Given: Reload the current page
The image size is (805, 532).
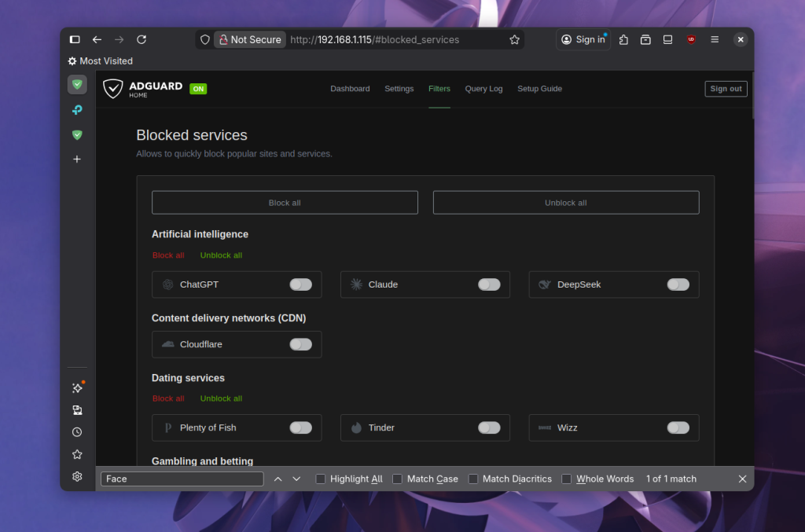Looking at the screenshot, I should click(142, 39).
